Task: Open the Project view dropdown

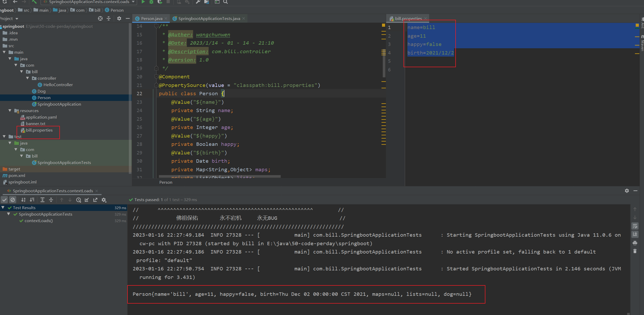Action: coord(17,19)
